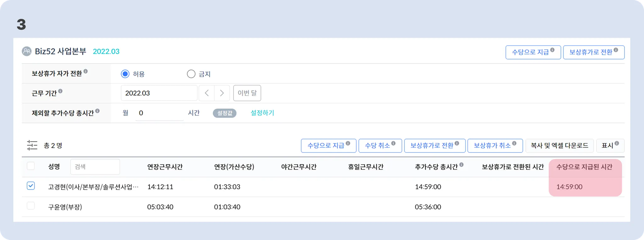The width and height of the screenshot is (644, 240).
Task: Click info icon beside 보상휴가 자가 전환
Action: pos(86,71)
